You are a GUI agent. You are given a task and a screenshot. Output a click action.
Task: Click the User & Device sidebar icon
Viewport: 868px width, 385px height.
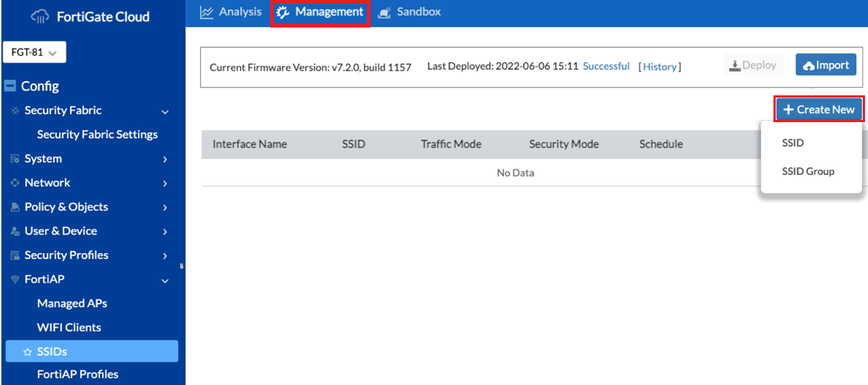coord(15,232)
